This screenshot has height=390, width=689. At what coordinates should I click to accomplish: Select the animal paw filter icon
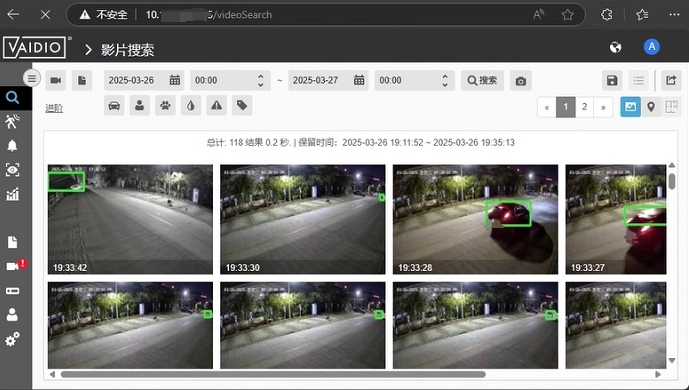point(165,106)
